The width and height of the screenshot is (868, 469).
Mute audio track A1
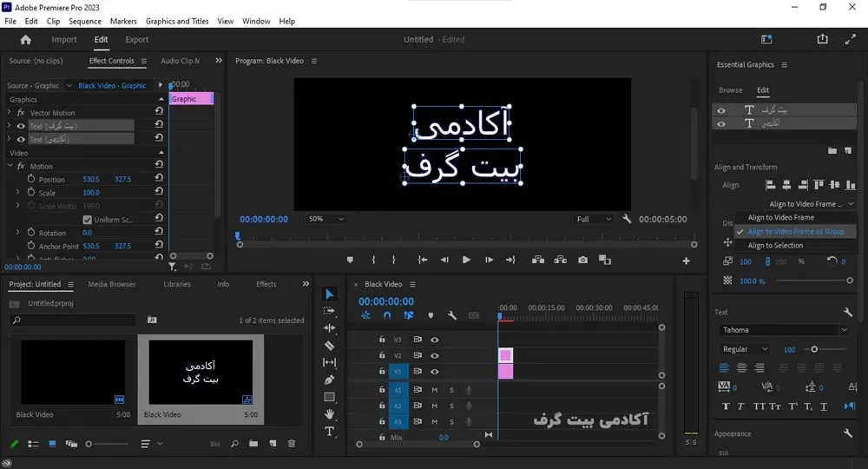pos(435,390)
